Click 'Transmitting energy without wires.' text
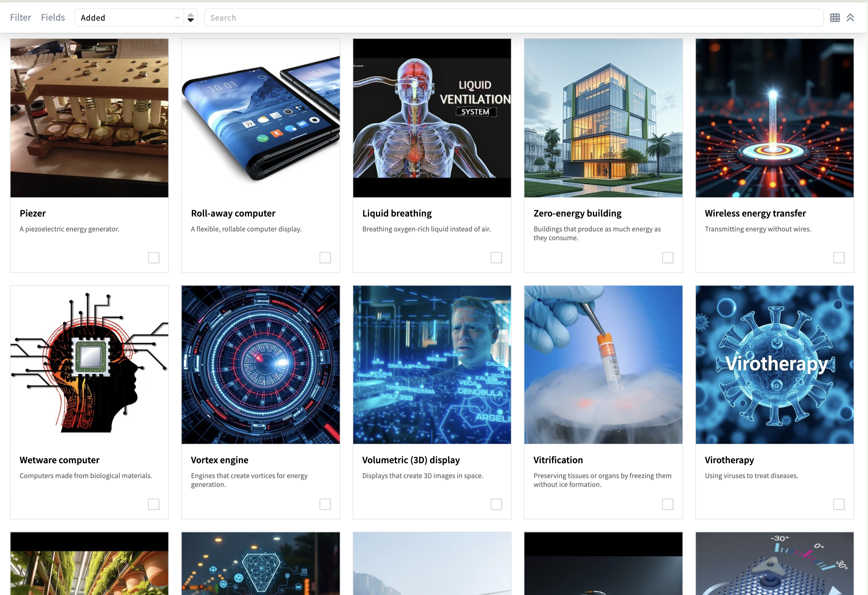 tap(758, 229)
